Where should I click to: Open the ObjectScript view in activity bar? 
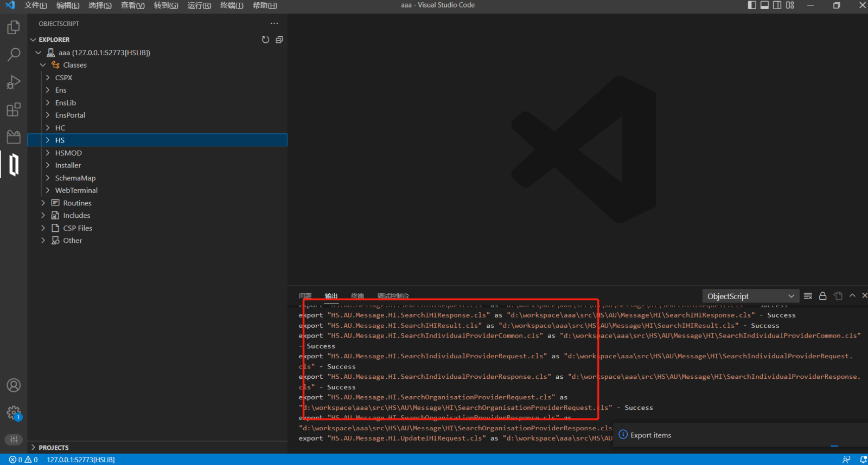[14, 165]
